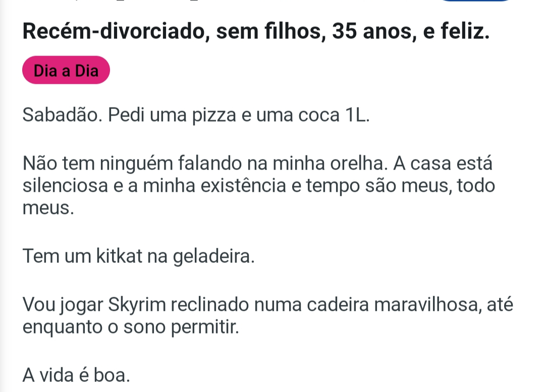Select the line "Tem um kitkat na geladeira."
Viewport: 545px width, 392px height.
tap(138, 257)
